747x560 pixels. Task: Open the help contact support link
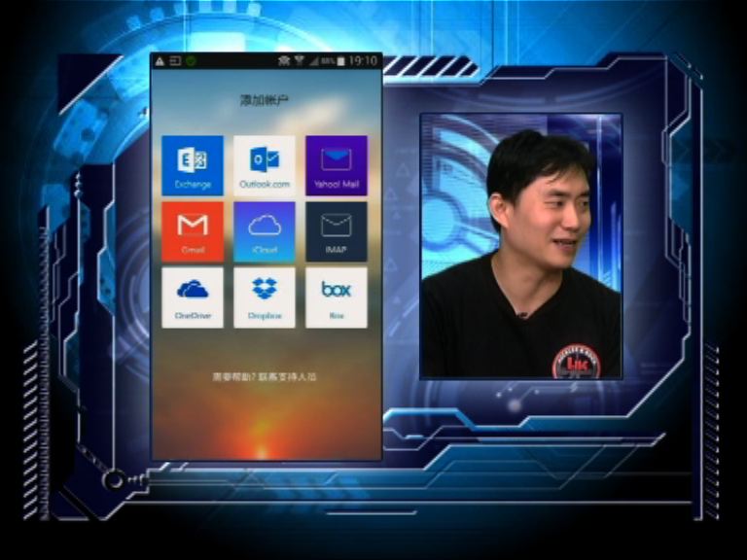tap(265, 376)
